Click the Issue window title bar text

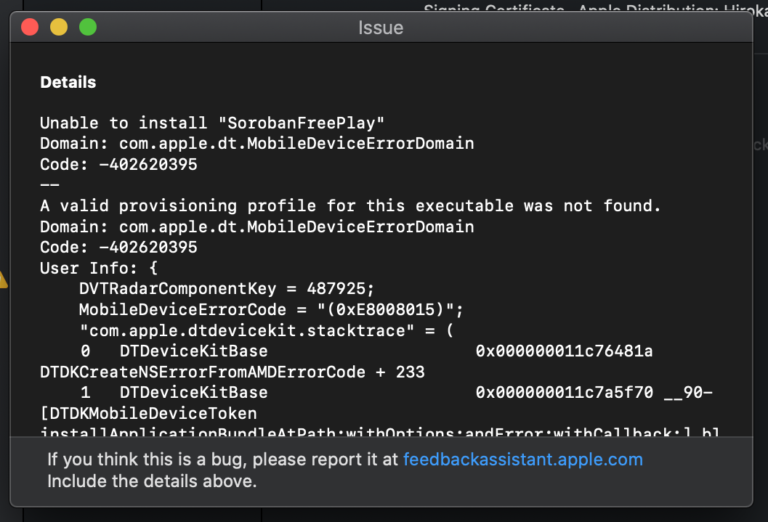click(381, 28)
